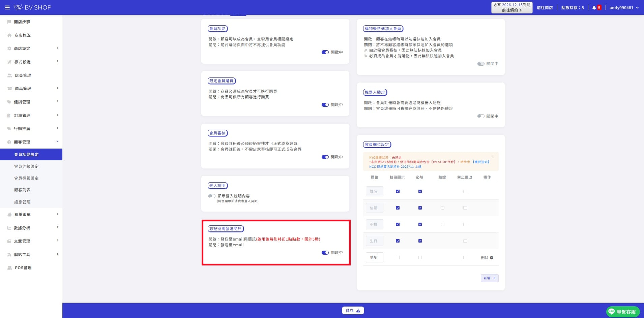Uncheck 生日 必填 checkbox
This screenshot has width=644, height=318.
click(420, 241)
